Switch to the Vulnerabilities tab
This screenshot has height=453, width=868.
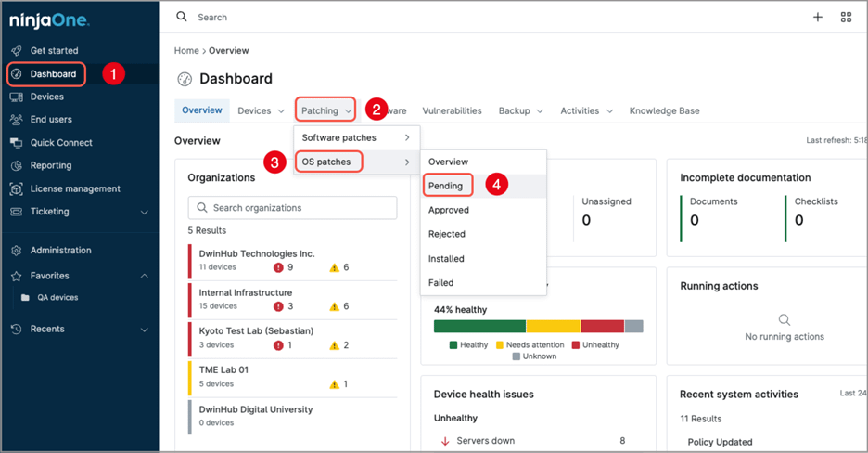click(x=452, y=110)
